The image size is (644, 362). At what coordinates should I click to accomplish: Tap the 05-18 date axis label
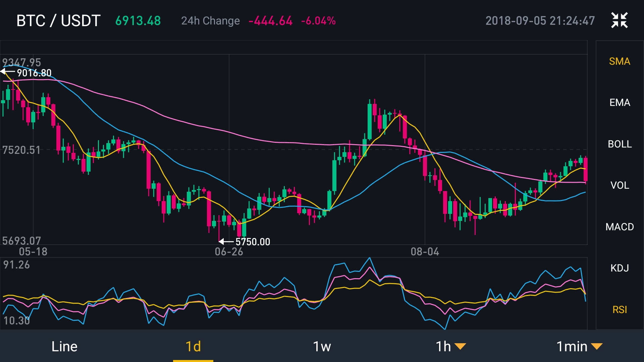[x=33, y=252]
